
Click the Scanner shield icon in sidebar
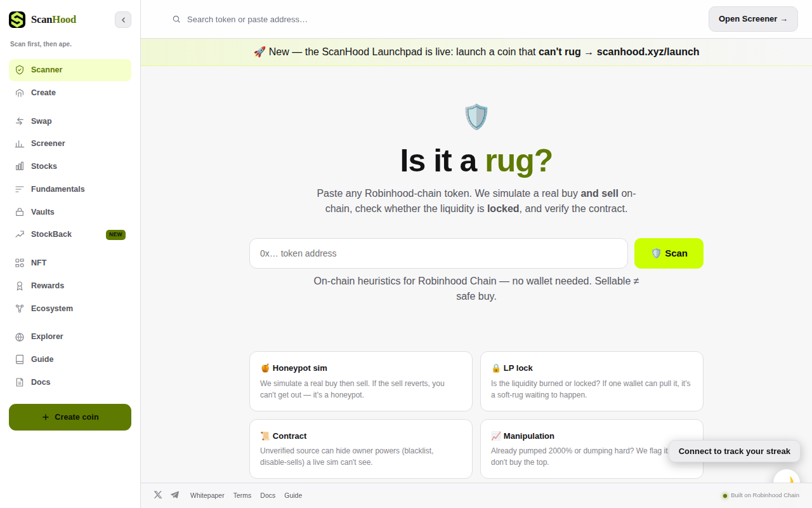pyautogui.click(x=20, y=70)
